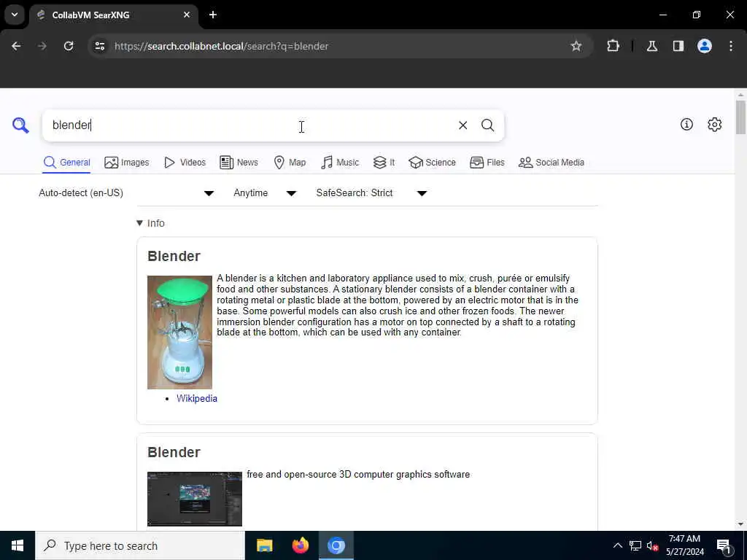Open Chrome three-dot menu
The height and width of the screenshot is (560, 747).
[731, 46]
